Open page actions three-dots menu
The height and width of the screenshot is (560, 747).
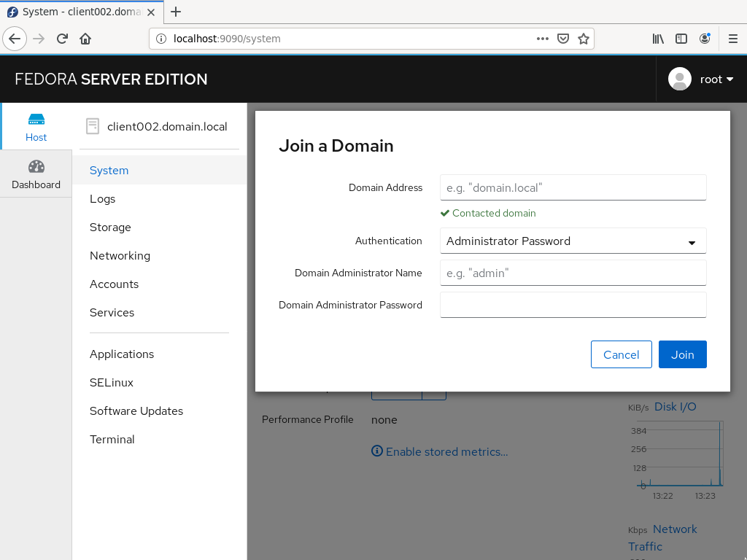point(542,39)
